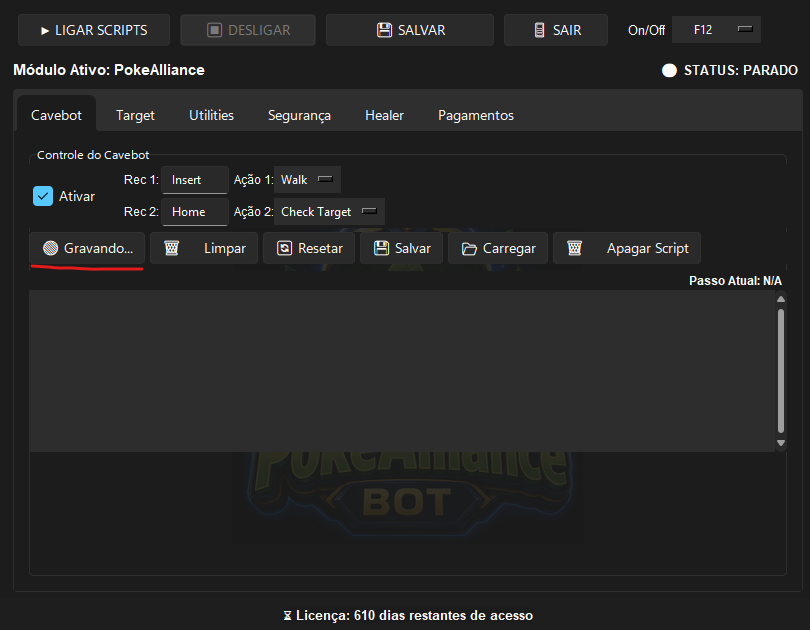
Task: Click the trash icon in Apagar Script
Action: pos(574,248)
